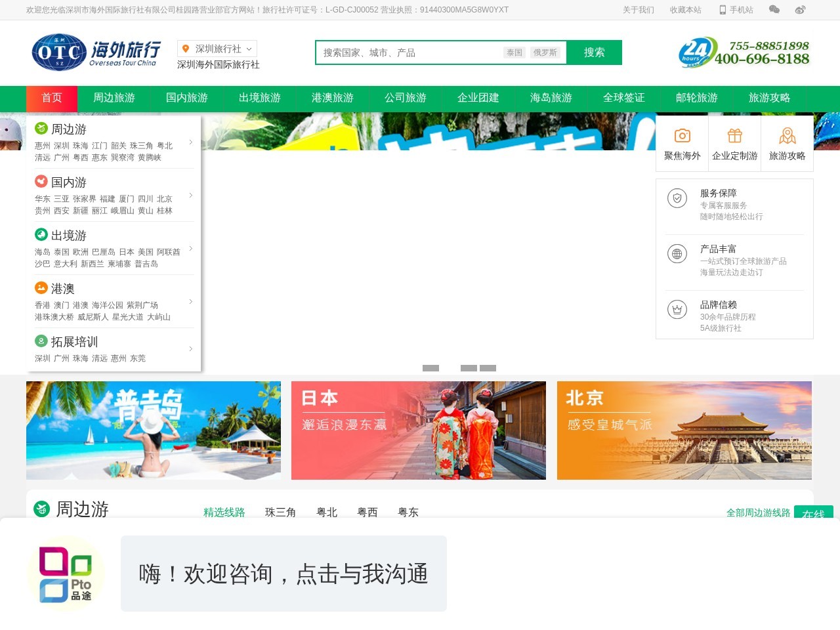Open the 深圳旅行社 city selector dropdown
Image resolution: width=840 pixels, height=630 pixels.
click(x=217, y=48)
